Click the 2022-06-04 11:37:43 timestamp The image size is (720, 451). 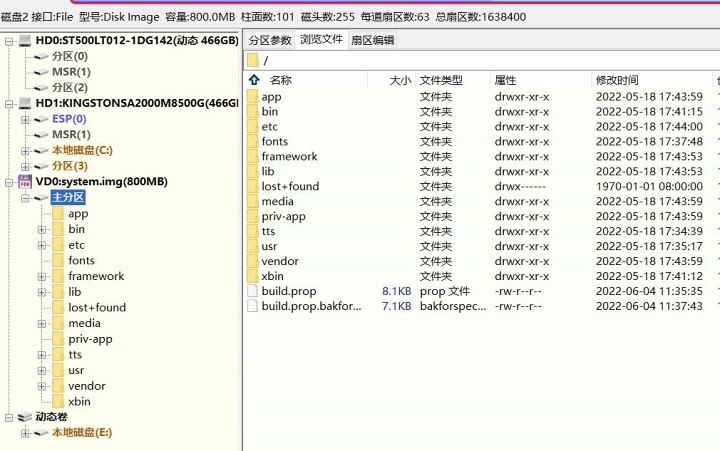point(649,306)
